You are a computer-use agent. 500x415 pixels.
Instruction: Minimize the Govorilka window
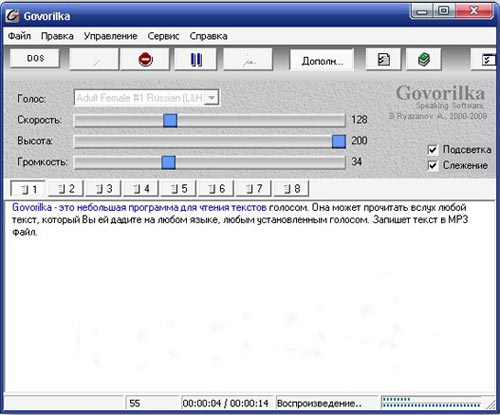(x=422, y=12)
